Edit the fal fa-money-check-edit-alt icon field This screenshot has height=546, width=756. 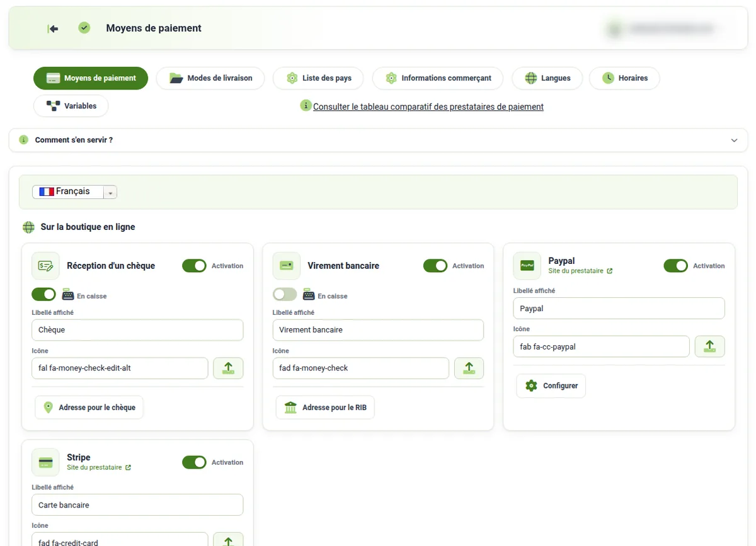(120, 368)
